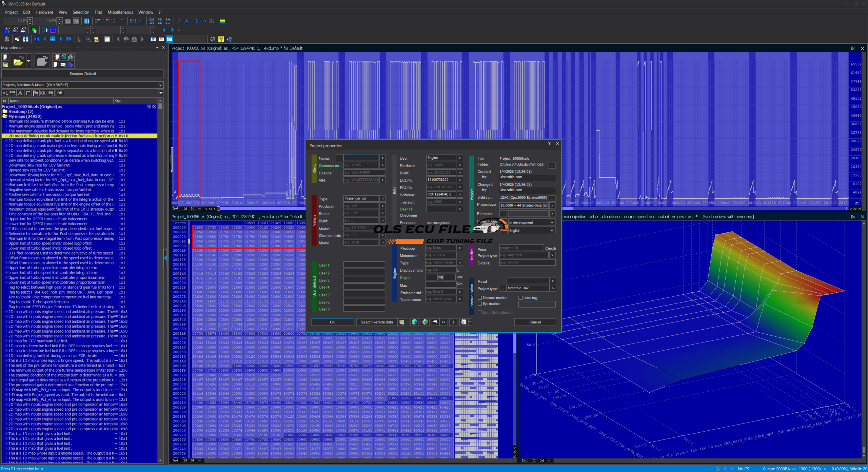This screenshot has height=472, width=868.
Task: Open the Miscellaneous menu
Action: [120, 12]
